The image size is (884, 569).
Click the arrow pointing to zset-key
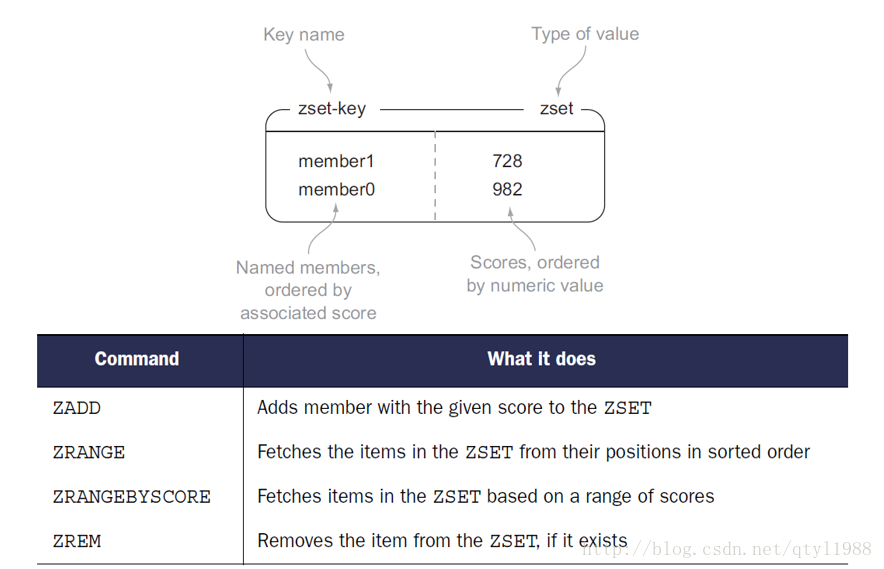pos(319,70)
